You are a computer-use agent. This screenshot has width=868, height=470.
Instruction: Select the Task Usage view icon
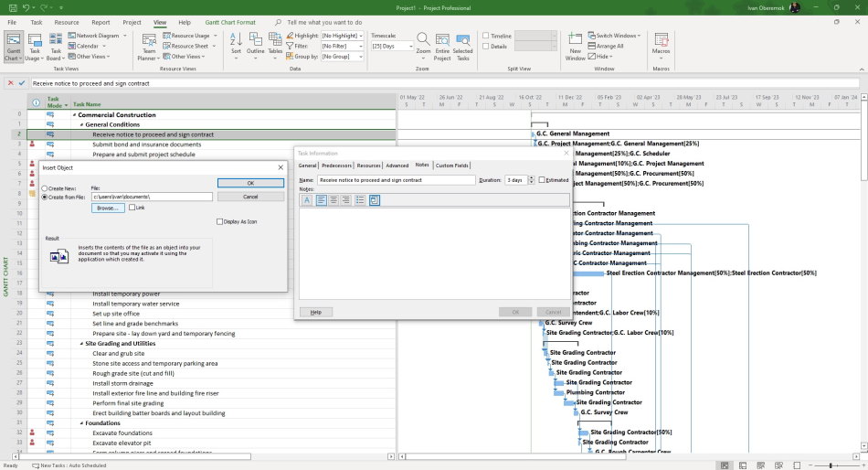pyautogui.click(x=35, y=47)
